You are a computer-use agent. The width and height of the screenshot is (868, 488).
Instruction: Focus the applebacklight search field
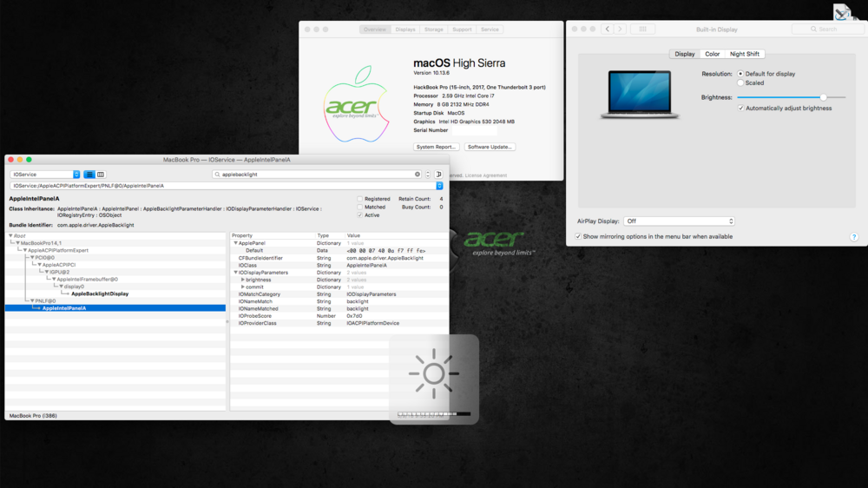[317, 175]
